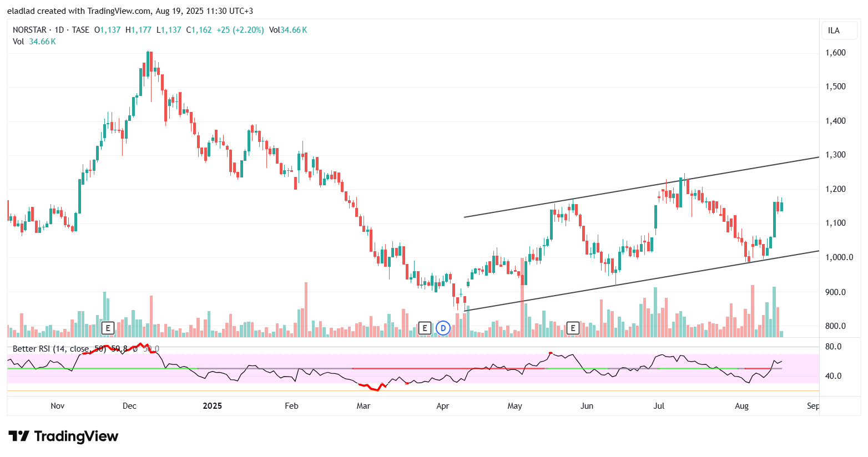Select the upper channel trendline

click(641, 187)
